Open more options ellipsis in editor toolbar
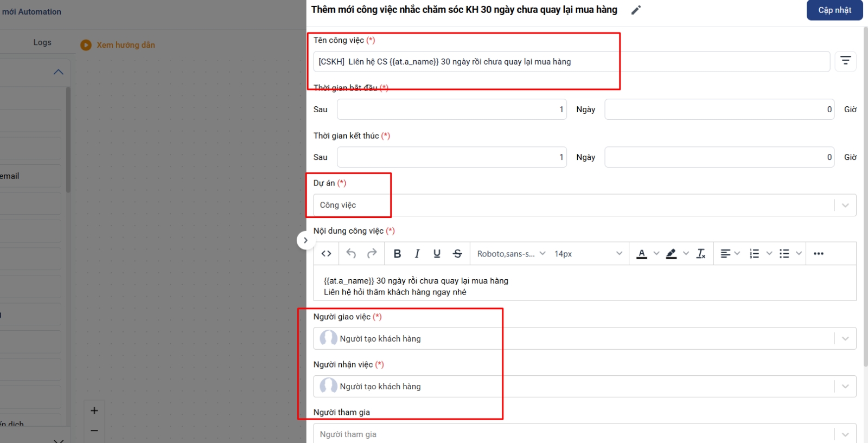Viewport: 868px width, 443px height. click(x=818, y=254)
